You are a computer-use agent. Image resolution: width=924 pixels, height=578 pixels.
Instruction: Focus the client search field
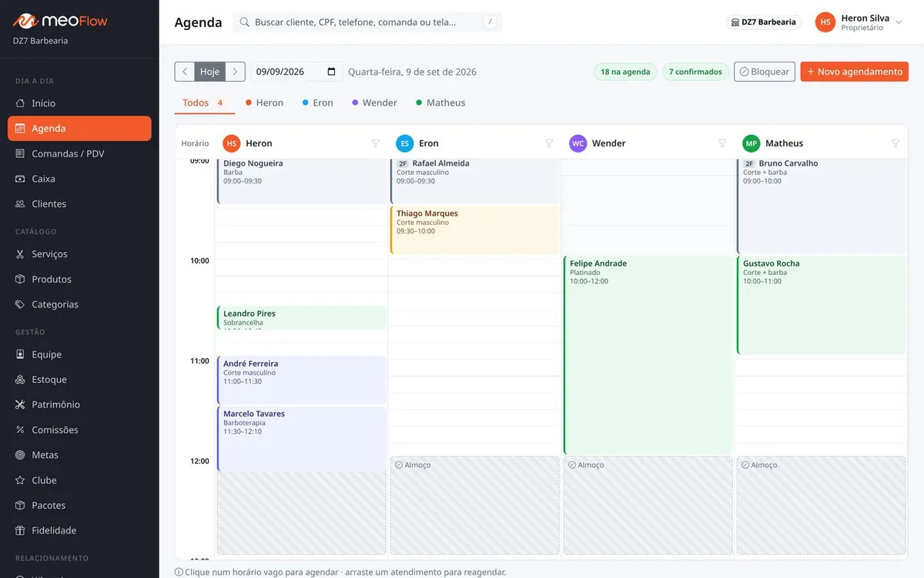coord(367,22)
